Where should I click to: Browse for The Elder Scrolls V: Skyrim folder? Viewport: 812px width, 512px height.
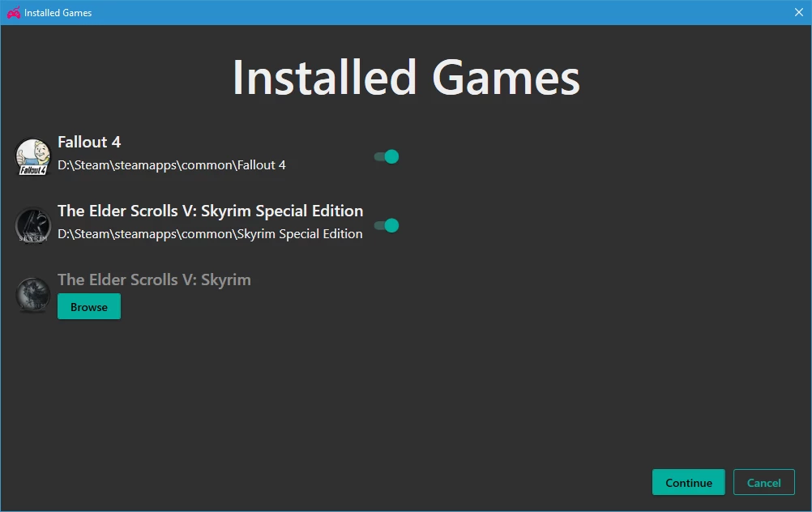89,306
